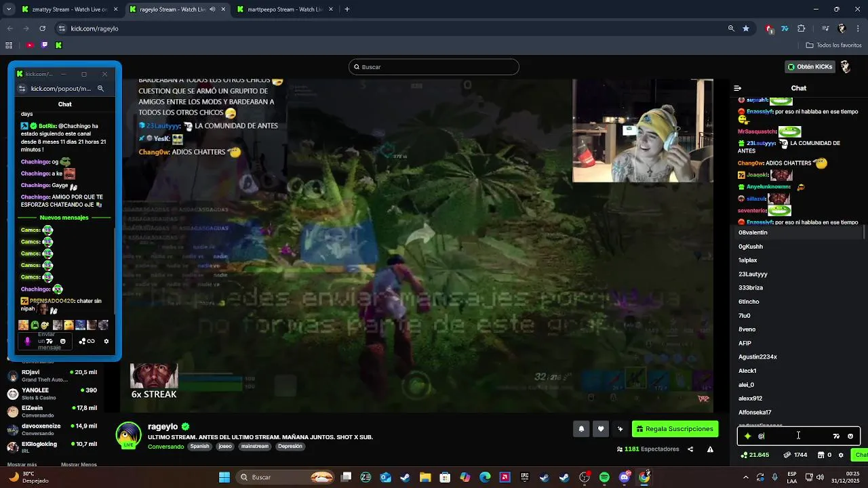Image resolution: width=868 pixels, height=488 pixels.
Task: Click the Depresión tag
Action: pos(290,447)
